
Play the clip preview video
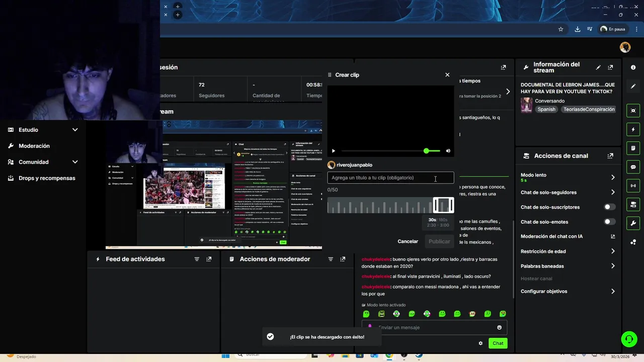tap(333, 151)
